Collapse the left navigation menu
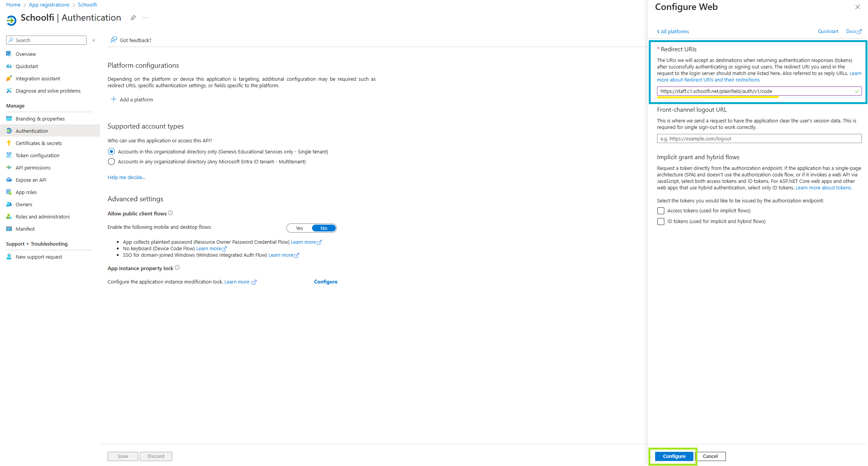868x466 pixels. (94, 40)
